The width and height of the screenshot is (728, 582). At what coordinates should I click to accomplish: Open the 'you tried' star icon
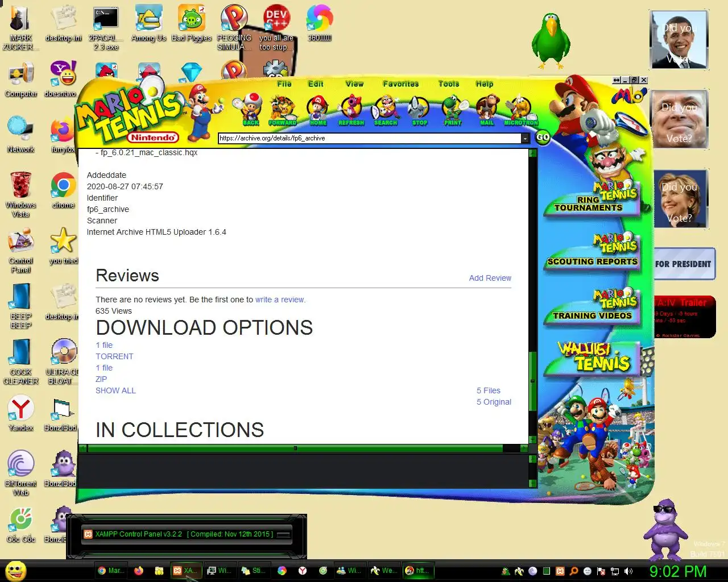(63, 247)
